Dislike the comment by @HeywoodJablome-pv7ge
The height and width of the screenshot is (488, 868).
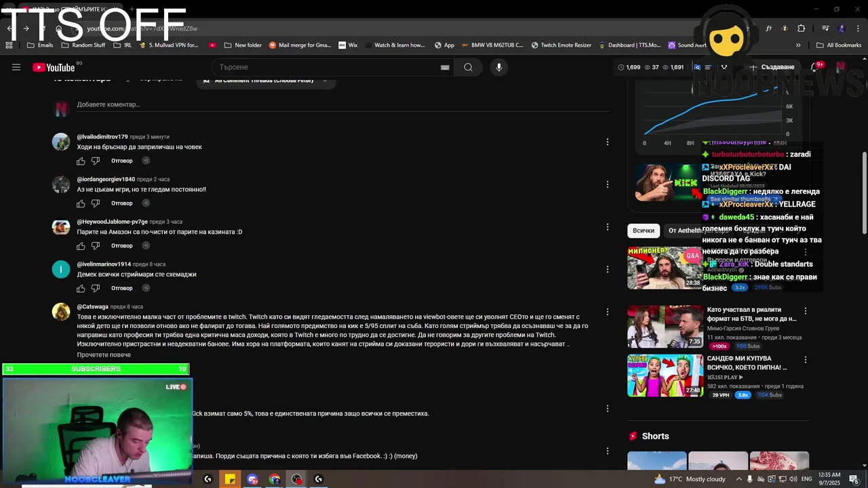[96, 245]
